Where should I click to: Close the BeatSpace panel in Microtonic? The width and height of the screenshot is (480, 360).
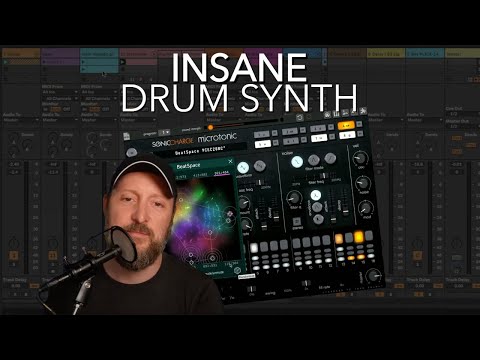230,162
